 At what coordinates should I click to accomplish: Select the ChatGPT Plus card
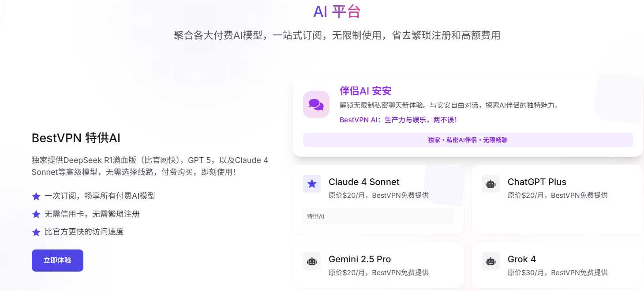click(557, 199)
